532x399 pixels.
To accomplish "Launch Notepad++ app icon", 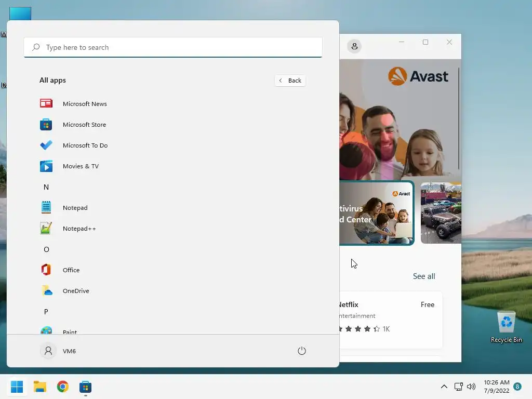I will [46, 229].
